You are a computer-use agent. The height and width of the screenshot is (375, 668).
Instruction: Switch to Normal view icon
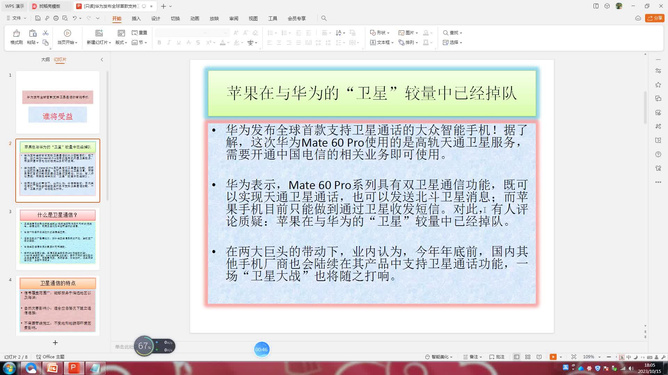click(516, 357)
